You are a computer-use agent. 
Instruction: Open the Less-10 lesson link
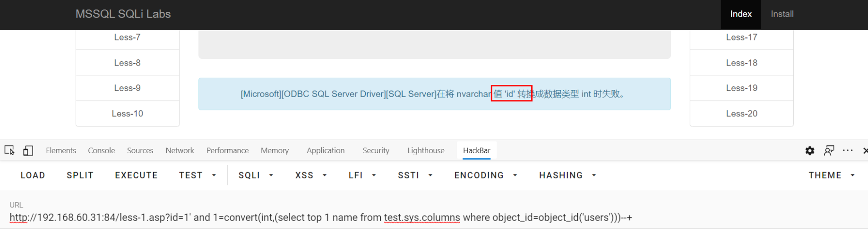pos(128,114)
